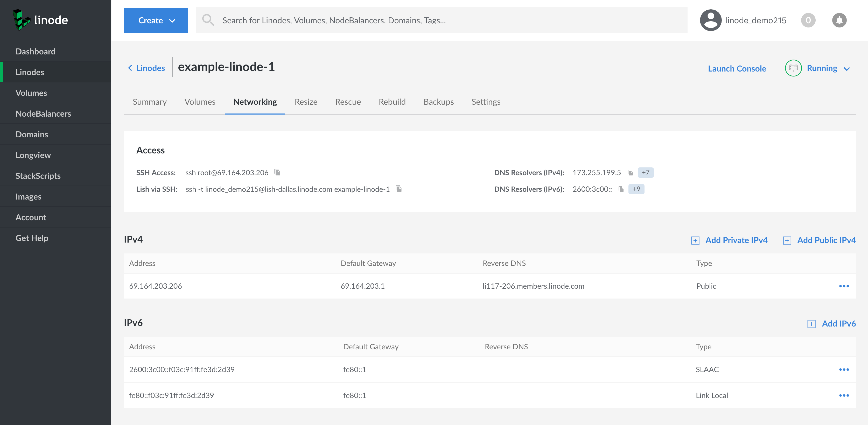The image size is (868, 425).
Task: Click the ssh root@69.164.203.206 text
Action: pos(227,172)
